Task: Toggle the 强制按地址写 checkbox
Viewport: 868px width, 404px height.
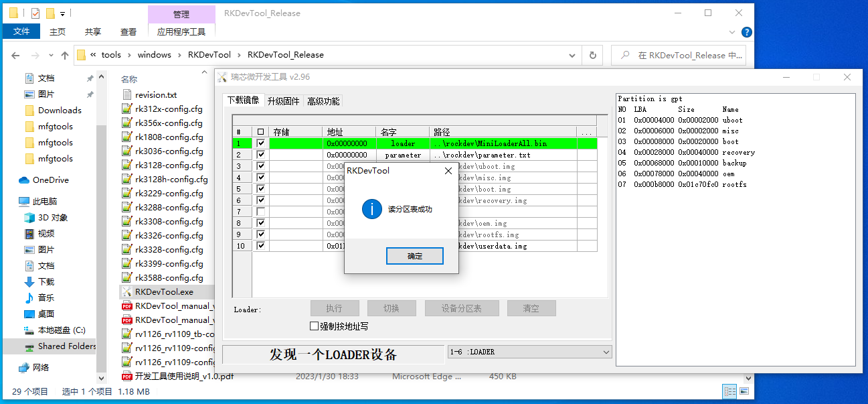Action: 315,326
